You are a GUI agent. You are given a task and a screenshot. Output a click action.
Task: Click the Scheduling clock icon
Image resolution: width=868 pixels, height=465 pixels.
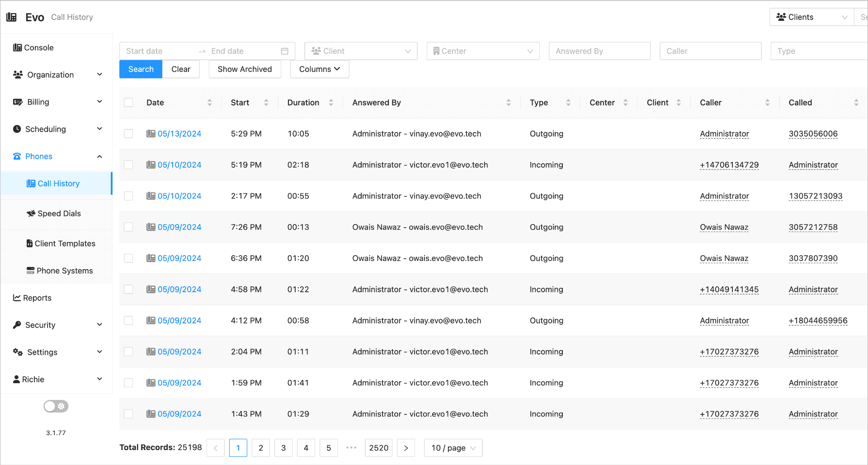point(17,129)
